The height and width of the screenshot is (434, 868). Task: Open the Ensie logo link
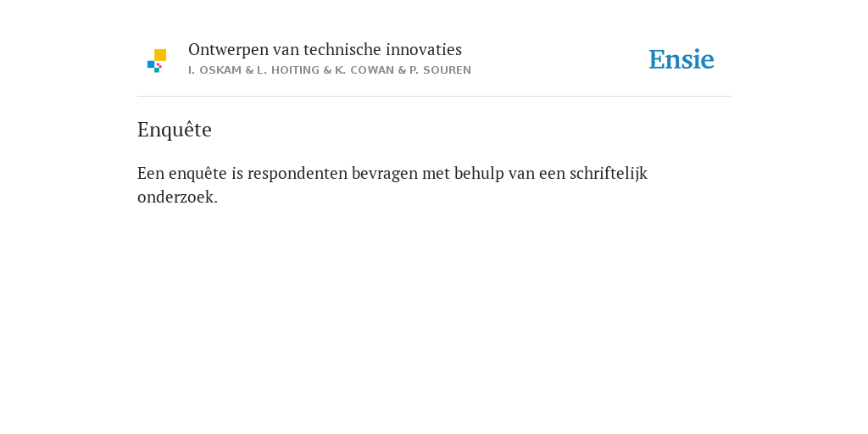[x=682, y=59]
